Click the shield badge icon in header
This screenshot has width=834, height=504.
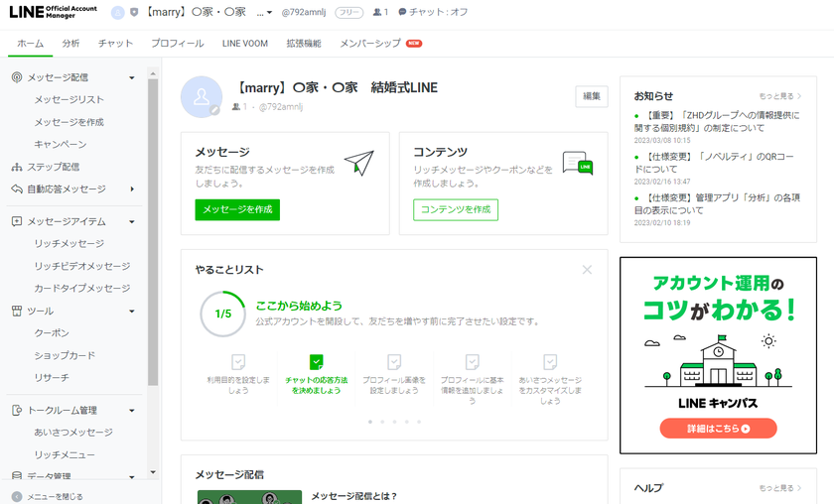pos(134,12)
